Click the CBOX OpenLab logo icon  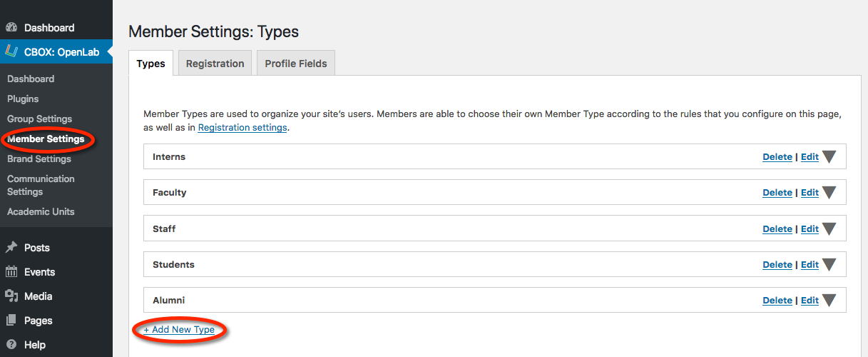pyautogui.click(x=11, y=51)
